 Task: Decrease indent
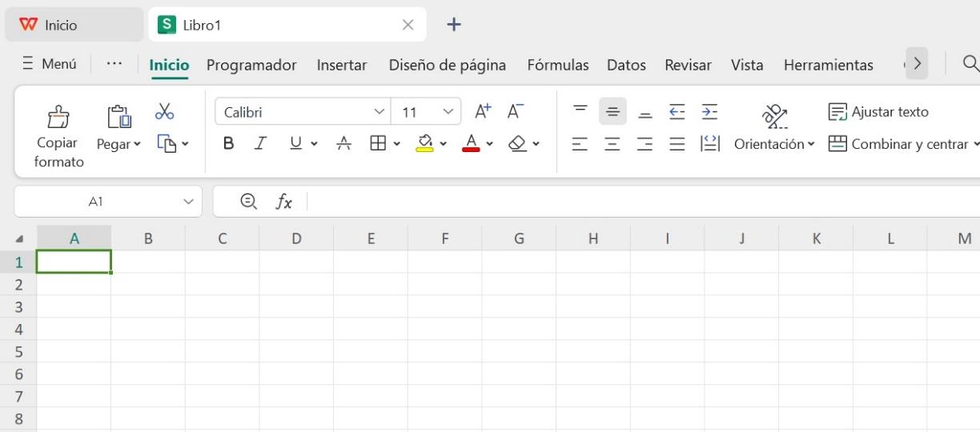click(677, 111)
